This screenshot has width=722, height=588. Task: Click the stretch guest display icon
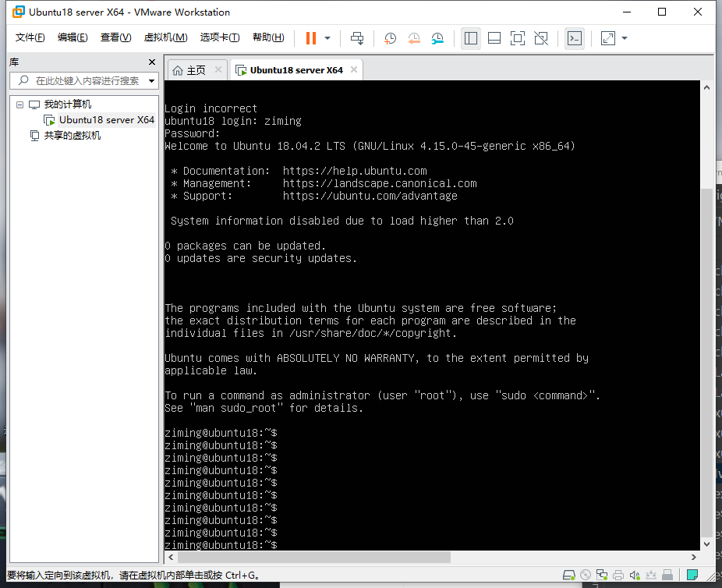pyautogui.click(x=608, y=38)
